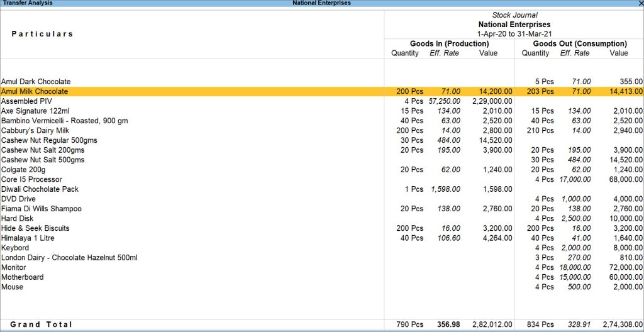644x332 pixels.
Task: Click grand total eff. rate 328.91
Action: coord(579,324)
